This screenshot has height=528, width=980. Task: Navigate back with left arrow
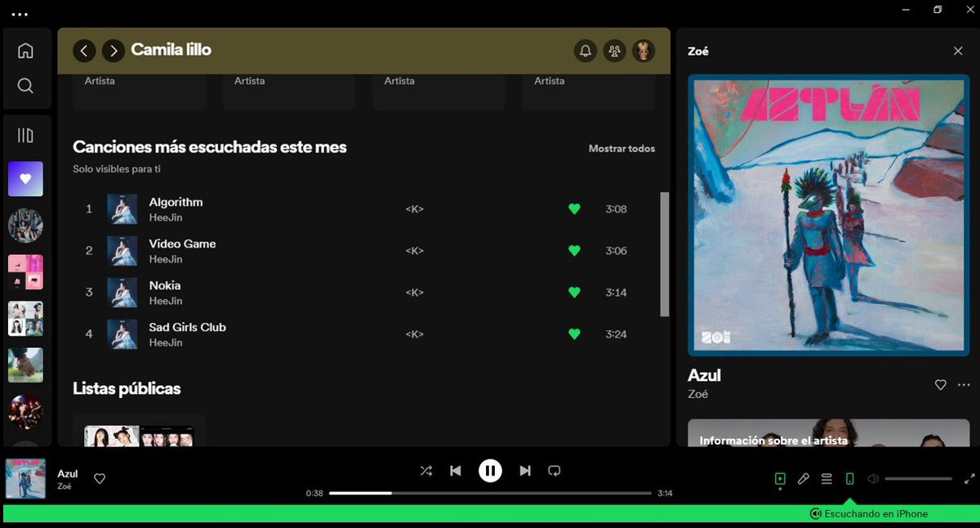tap(84, 51)
